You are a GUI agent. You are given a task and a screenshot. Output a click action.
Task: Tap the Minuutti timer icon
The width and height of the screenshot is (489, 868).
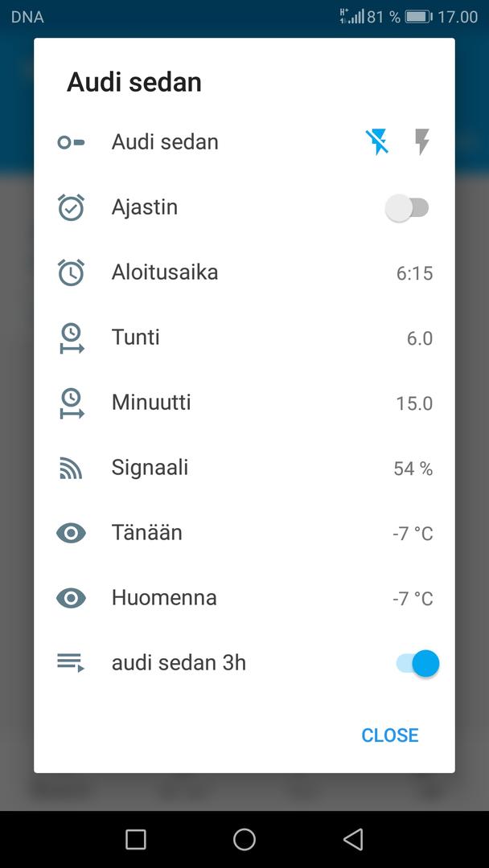(71, 403)
